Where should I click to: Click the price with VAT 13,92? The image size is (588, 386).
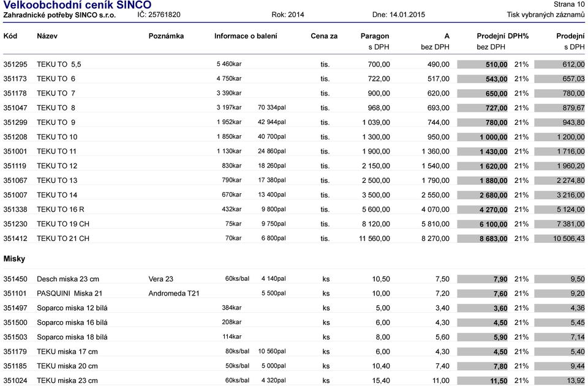click(x=559, y=380)
